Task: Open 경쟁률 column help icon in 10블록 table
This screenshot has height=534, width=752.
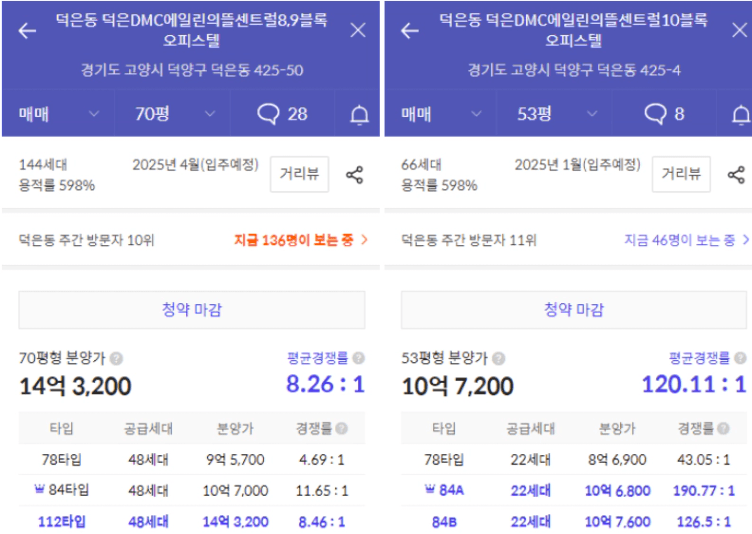Action: (724, 428)
